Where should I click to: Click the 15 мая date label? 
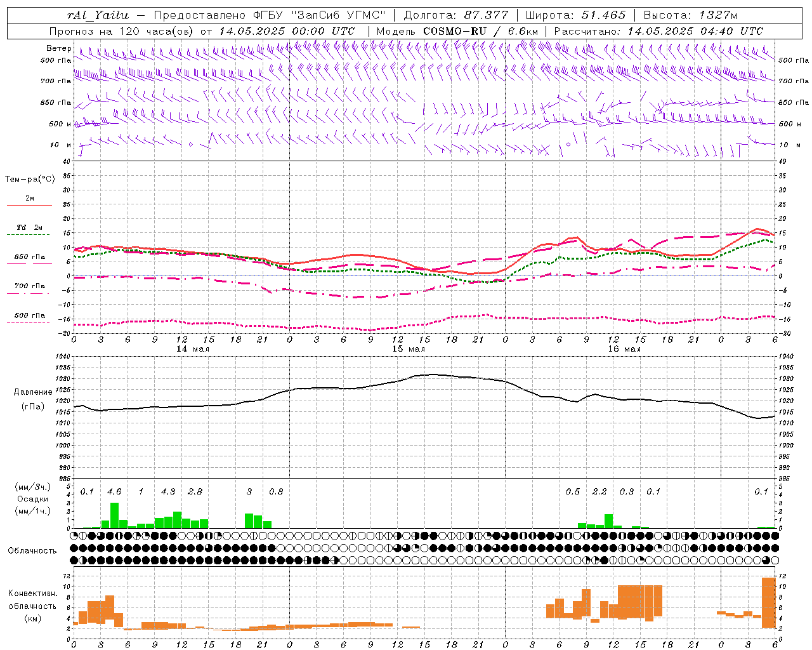(409, 349)
